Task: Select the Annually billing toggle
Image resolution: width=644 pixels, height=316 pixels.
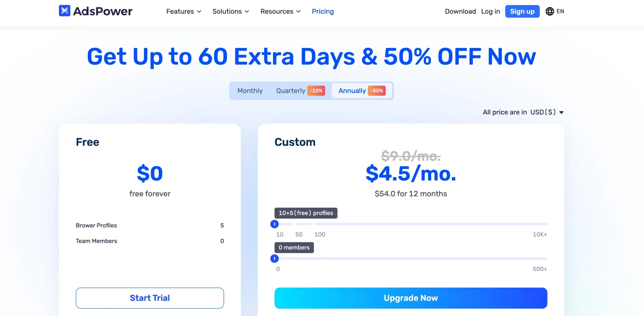Action: click(360, 90)
